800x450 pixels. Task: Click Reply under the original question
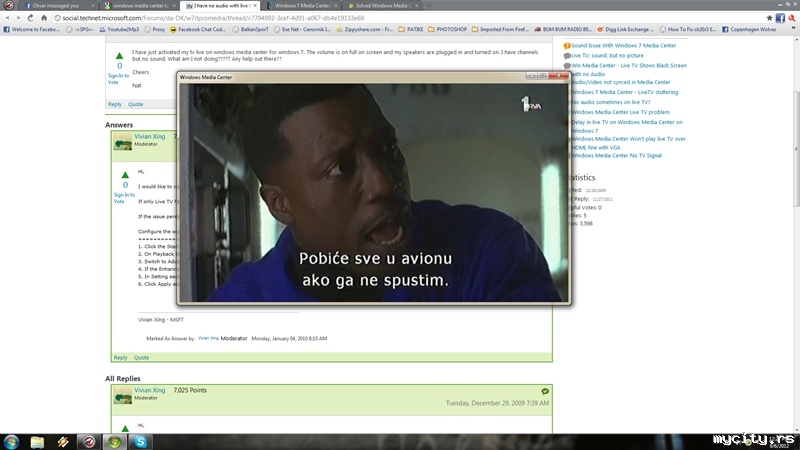(115, 104)
